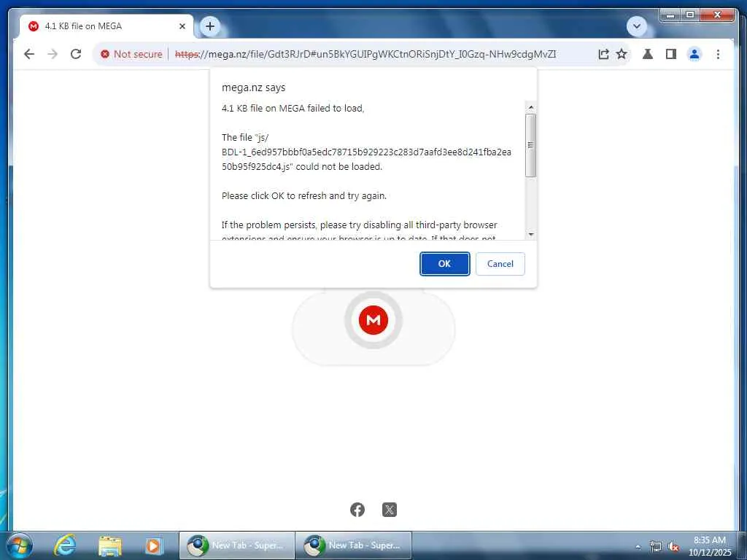Switch to first 'New Tab - Super...' taskbar window
747x560 pixels.
point(237,545)
